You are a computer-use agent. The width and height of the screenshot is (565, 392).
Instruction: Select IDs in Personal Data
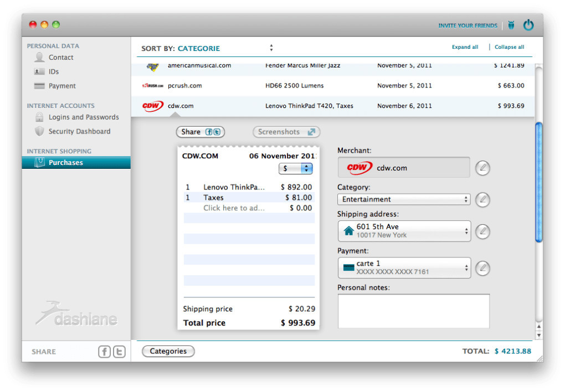coord(54,71)
